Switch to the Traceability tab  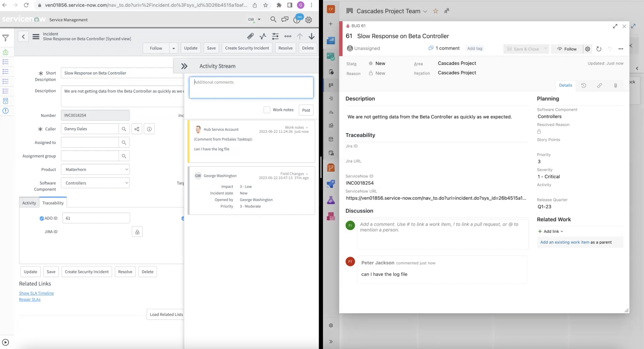(x=53, y=203)
